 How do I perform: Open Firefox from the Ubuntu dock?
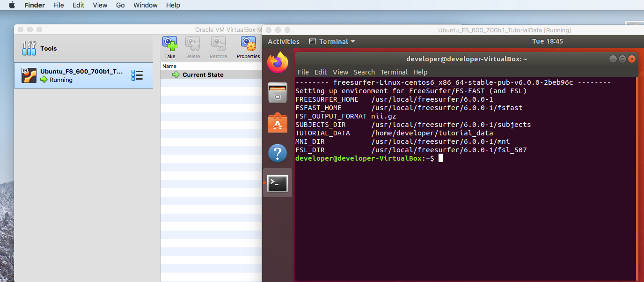pos(278,62)
